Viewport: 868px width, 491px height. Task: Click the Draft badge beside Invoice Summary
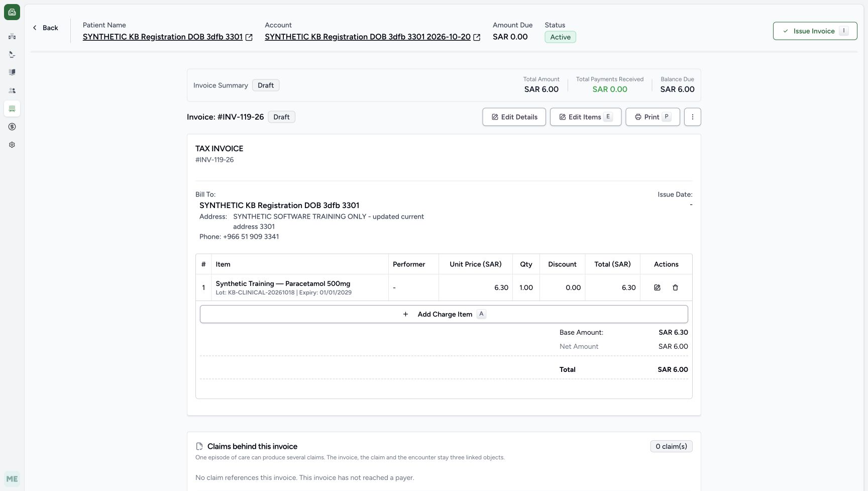pos(266,85)
